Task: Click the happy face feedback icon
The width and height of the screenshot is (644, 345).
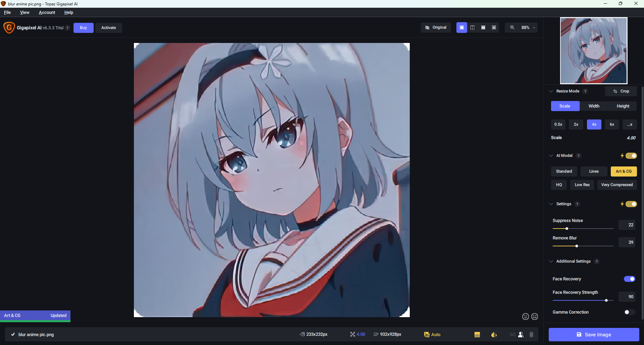Action: 525,316
